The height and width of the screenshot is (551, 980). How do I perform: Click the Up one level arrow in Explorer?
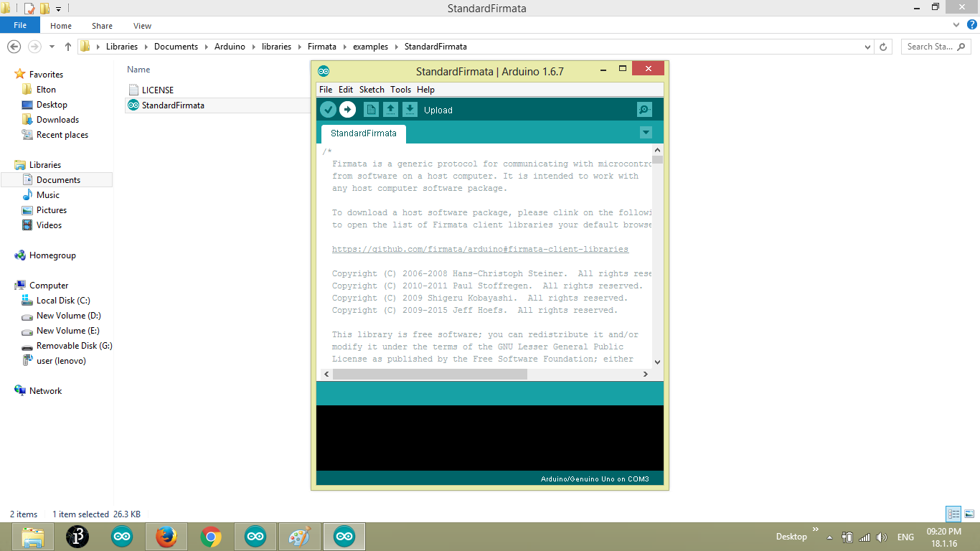click(68, 47)
